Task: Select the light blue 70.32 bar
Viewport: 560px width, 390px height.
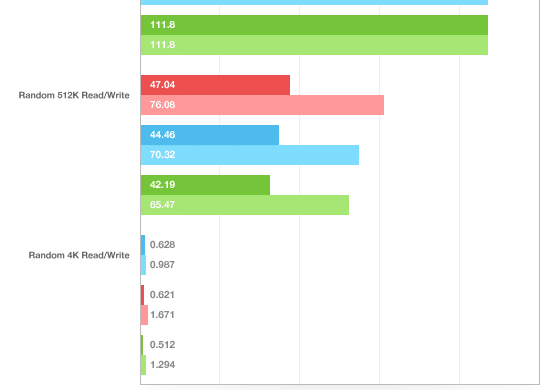Action: (250, 155)
